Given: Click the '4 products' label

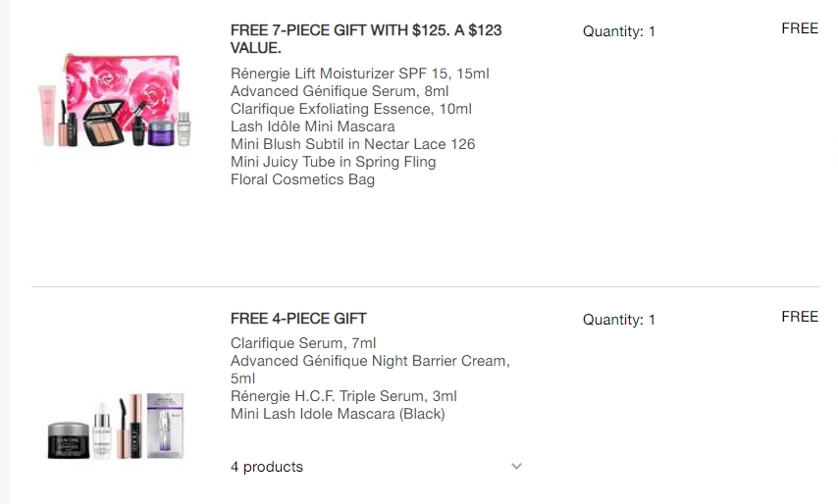Looking at the screenshot, I should (267, 467).
